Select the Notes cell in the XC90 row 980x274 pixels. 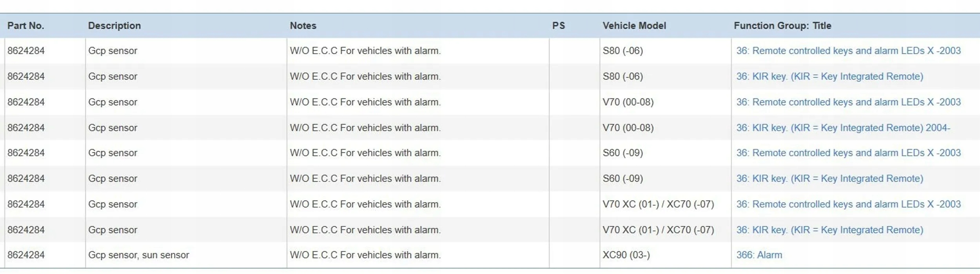(365, 255)
